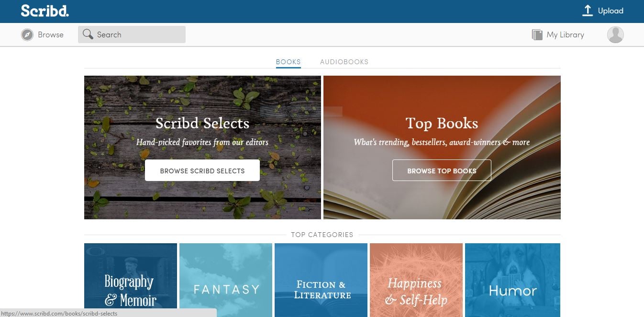
Task: Click the Upload text link
Action: coord(611,11)
